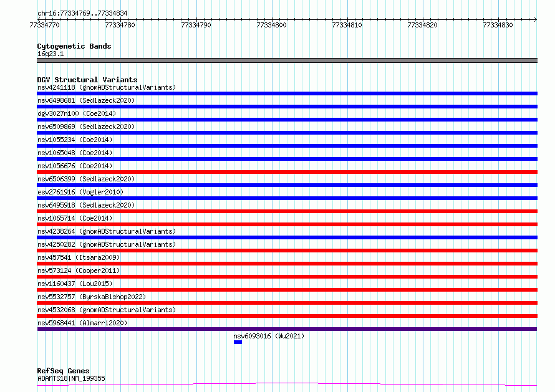Click nsv6509869 (Sedlazeck2020) label
The width and height of the screenshot is (555, 392).
(86, 127)
